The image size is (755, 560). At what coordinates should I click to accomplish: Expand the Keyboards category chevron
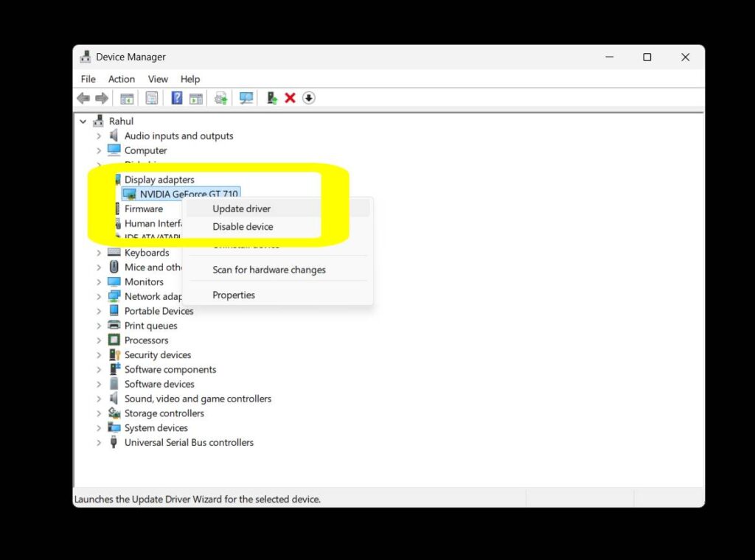[99, 253]
